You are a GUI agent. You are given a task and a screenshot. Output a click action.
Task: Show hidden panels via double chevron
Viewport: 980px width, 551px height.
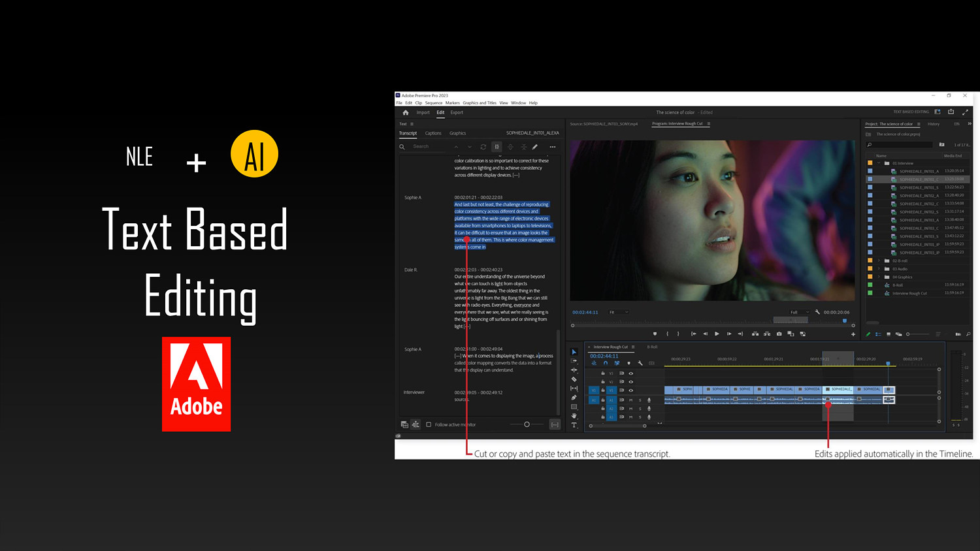point(970,123)
